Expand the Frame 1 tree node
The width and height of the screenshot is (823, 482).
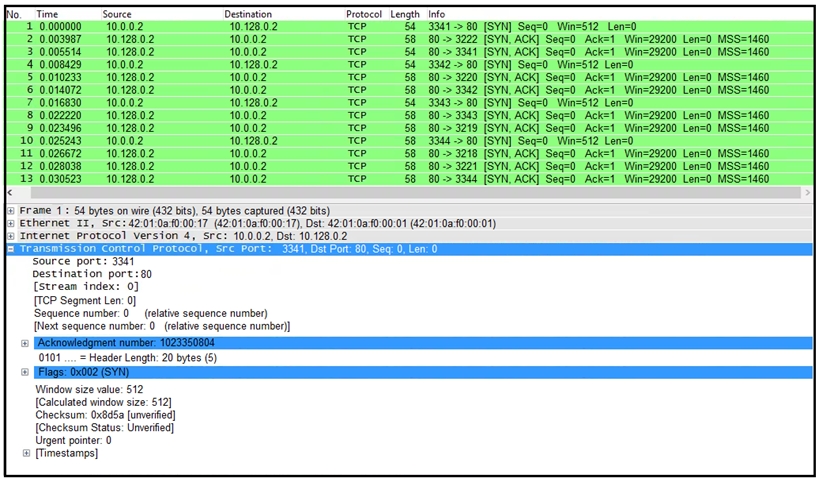(x=10, y=211)
